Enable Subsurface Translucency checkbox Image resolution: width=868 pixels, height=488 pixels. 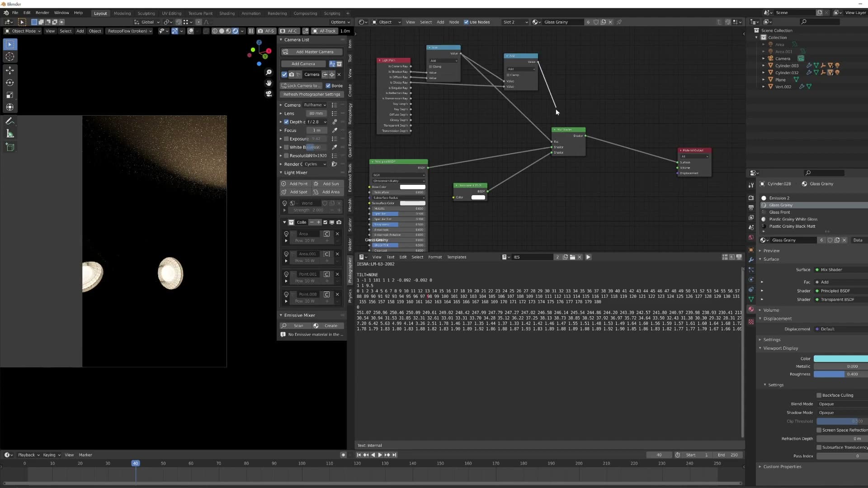click(x=819, y=447)
